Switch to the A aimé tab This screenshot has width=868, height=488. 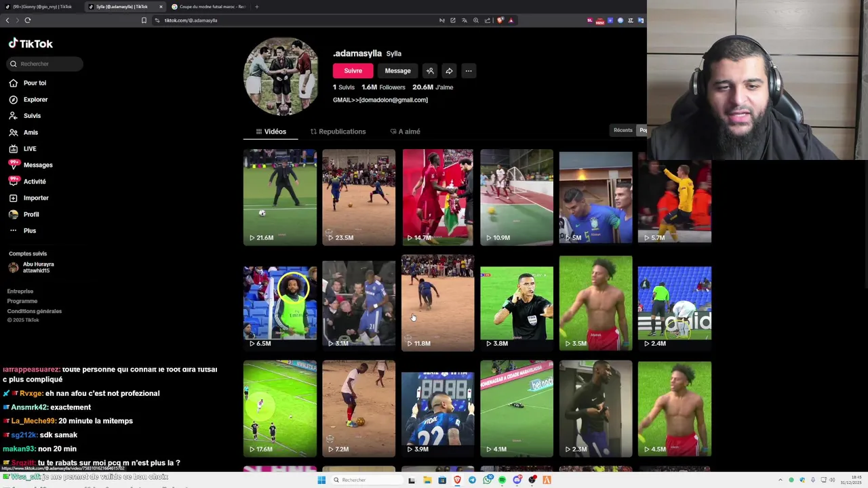(x=406, y=131)
